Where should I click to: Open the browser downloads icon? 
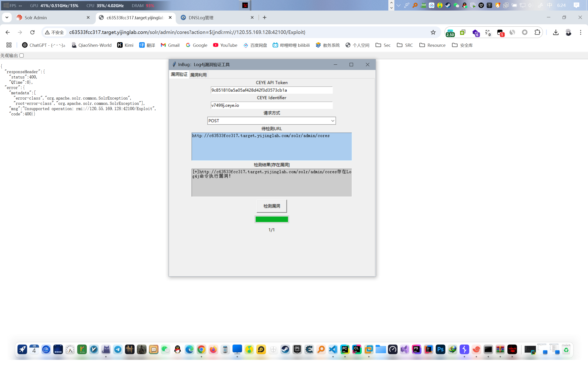556,32
